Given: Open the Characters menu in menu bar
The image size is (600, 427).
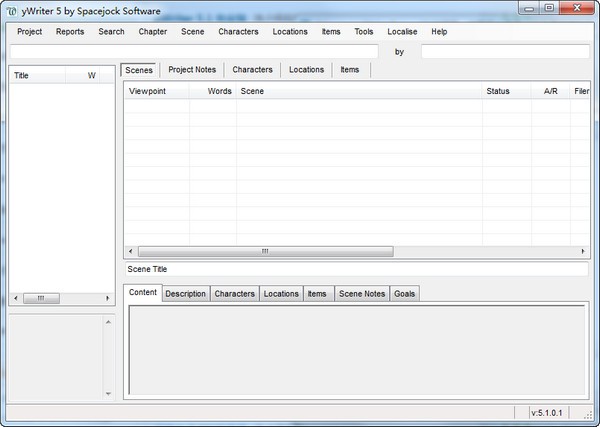Looking at the screenshot, I should click(238, 32).
